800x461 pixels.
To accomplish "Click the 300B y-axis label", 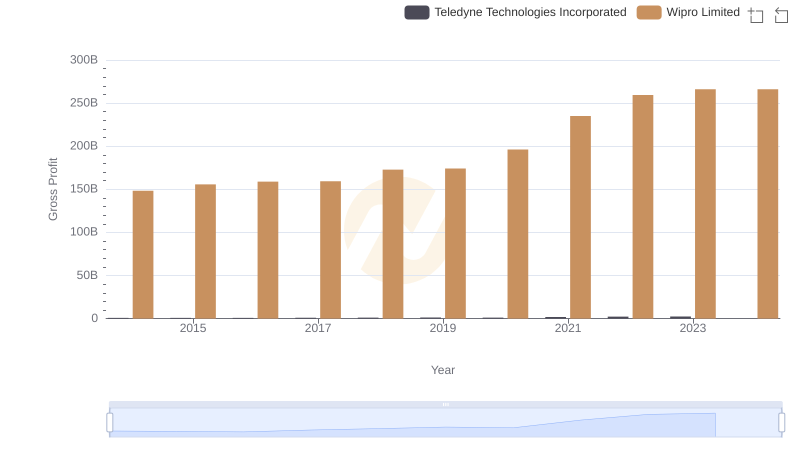I will coord(84,60).
